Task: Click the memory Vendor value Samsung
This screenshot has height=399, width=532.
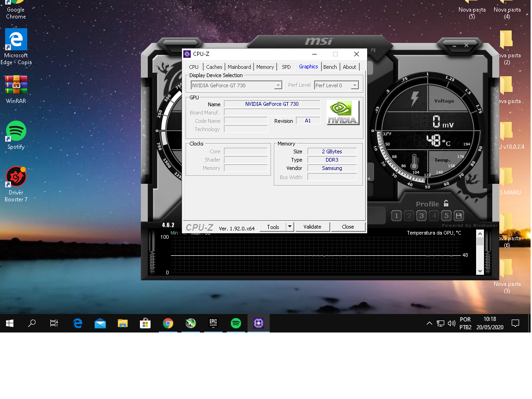Action: (332, 168)
